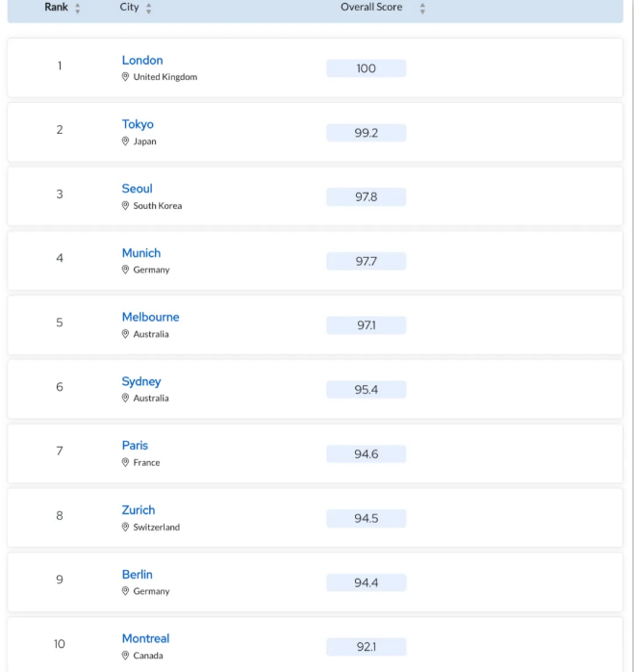This screenshot has height=672, width=634.
Task: Sort table by Rank column arrows
Action: (78, 8)
